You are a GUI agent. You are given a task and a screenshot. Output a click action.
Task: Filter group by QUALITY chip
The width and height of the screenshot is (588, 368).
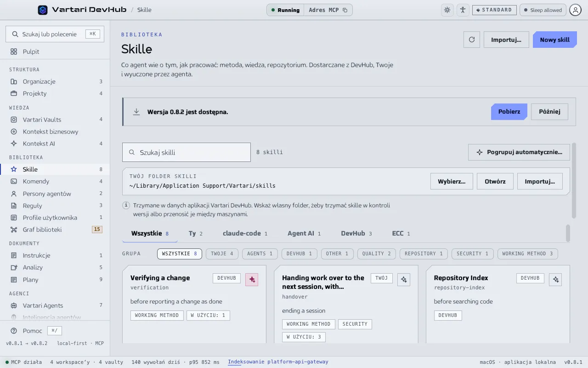tap(376, 253)
